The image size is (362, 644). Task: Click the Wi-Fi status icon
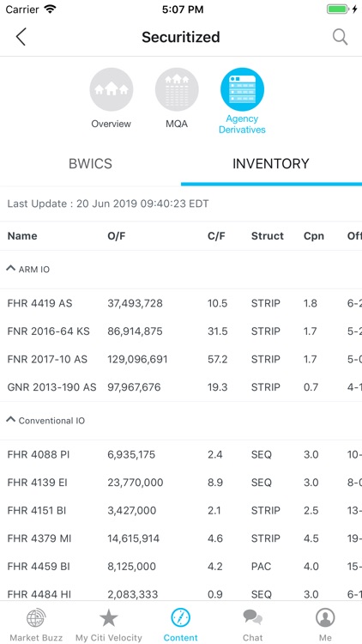[50, 9]
